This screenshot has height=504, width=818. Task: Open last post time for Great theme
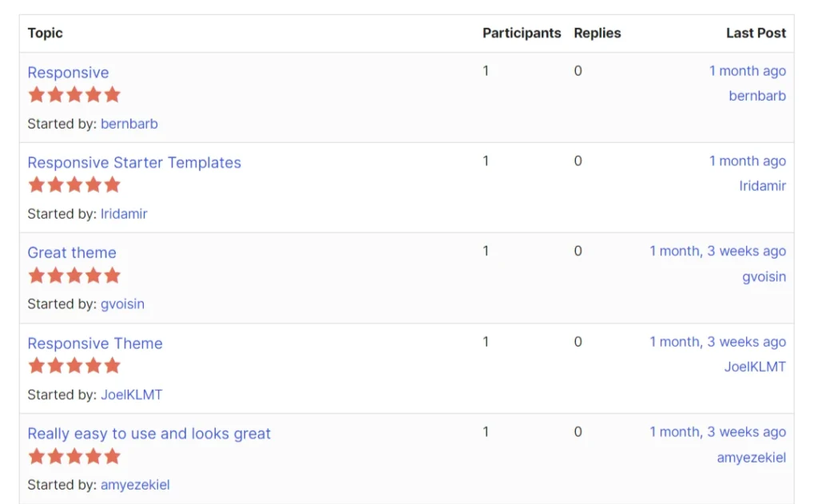[717, 252]
